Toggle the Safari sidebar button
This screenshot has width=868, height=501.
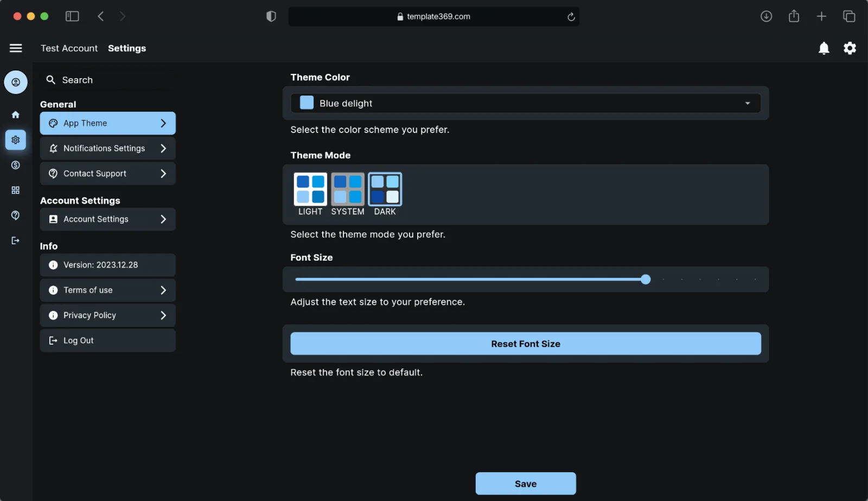click(x=72, y=16)
